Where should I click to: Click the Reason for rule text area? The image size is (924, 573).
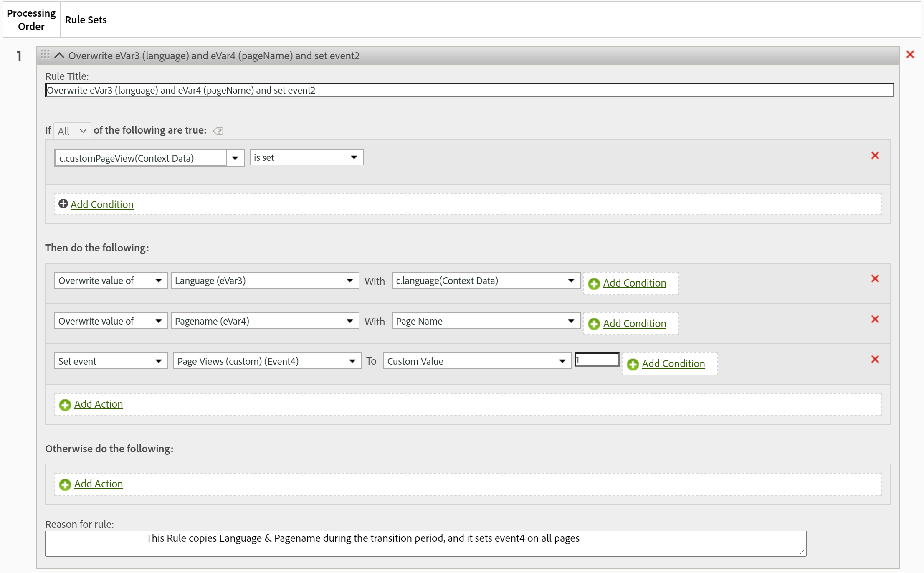click(425, 543)
